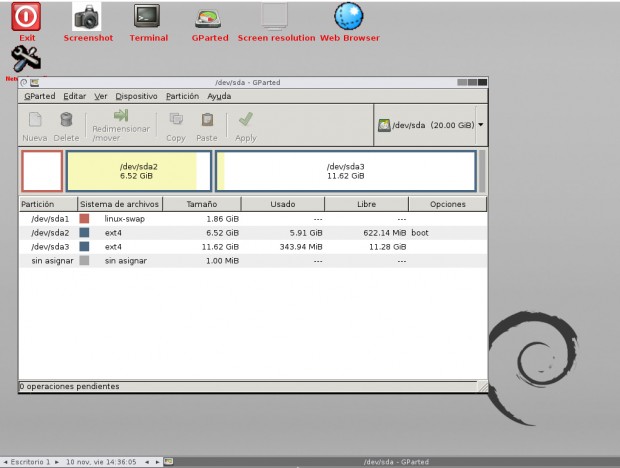Sort by the Tamaño column header
The height and width of the screenshot is (468, 620).
click(x=202, y=204)
